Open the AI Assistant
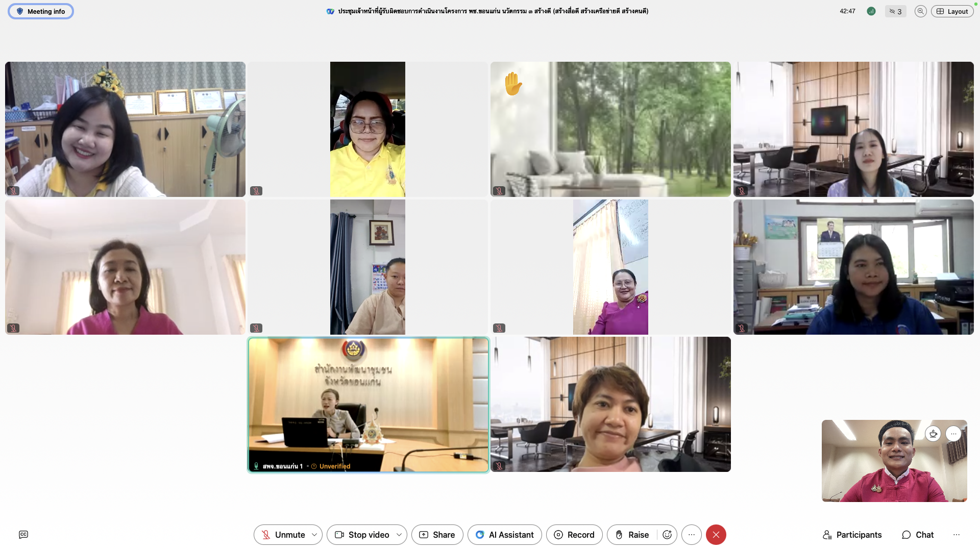980x551 pixels. 505,535
